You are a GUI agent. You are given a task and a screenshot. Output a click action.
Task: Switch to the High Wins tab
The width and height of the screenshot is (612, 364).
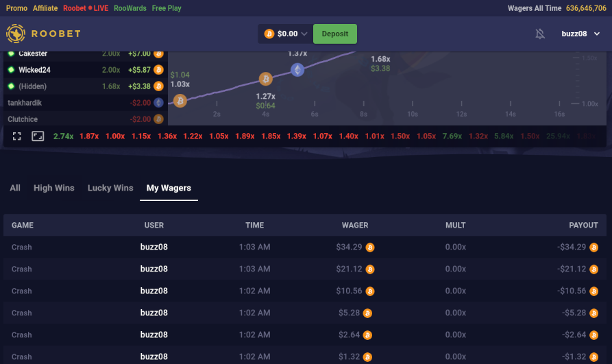(x=54, y=188)
